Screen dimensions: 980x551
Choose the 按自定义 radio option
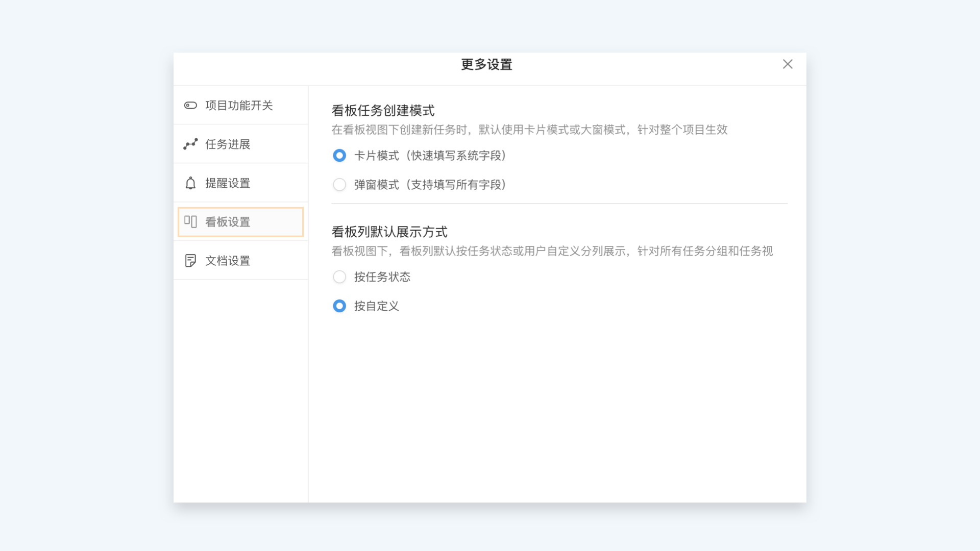click(x=339, y=306)
